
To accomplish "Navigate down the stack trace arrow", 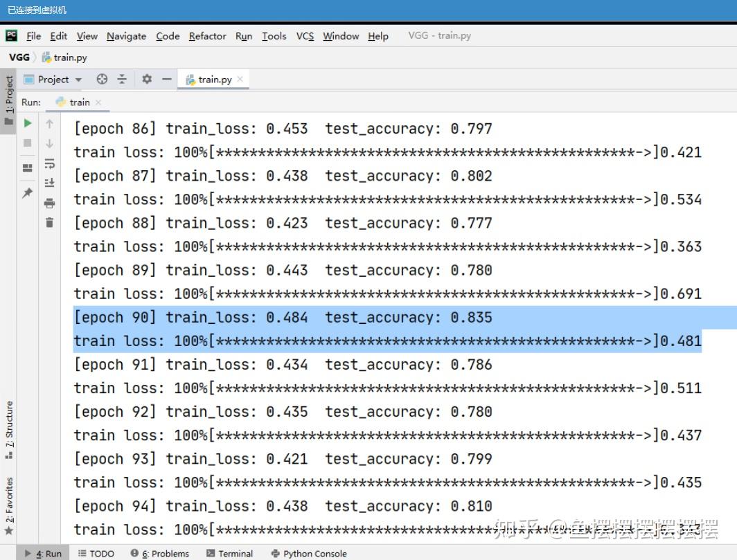I will [49, 143].
